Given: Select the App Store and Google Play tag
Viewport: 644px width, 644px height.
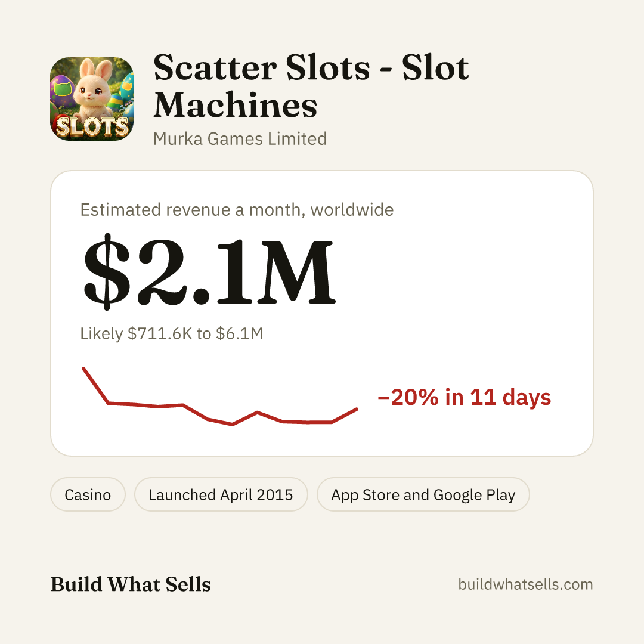Looking at the screenshot, I should (423, 494).
